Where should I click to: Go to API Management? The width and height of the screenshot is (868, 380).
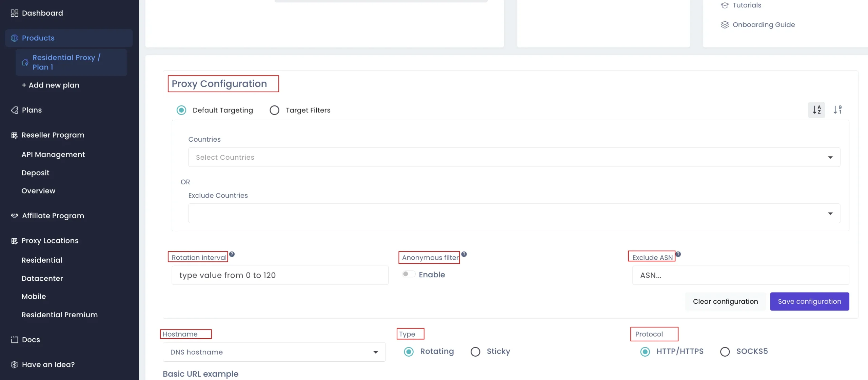click(x=53, y=155)
